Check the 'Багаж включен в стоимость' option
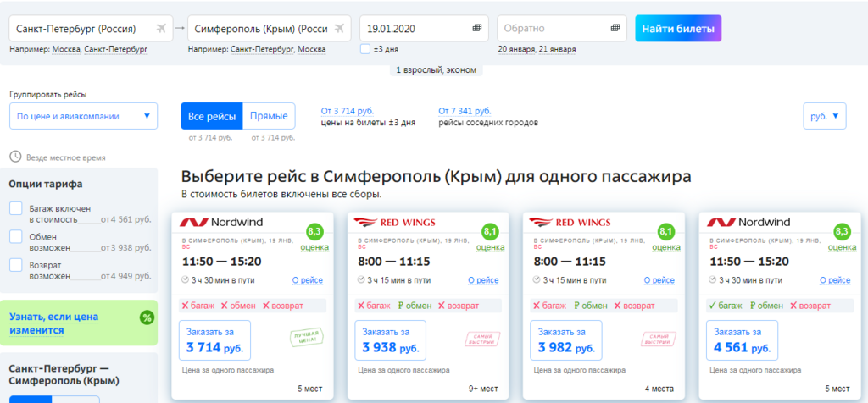Viewport: 868px width, 403px height. pos(16,208)
